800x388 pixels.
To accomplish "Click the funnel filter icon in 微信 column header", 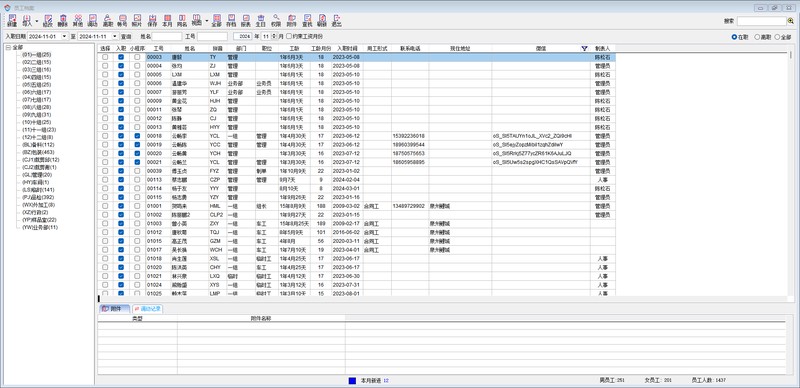I will 584,48.
